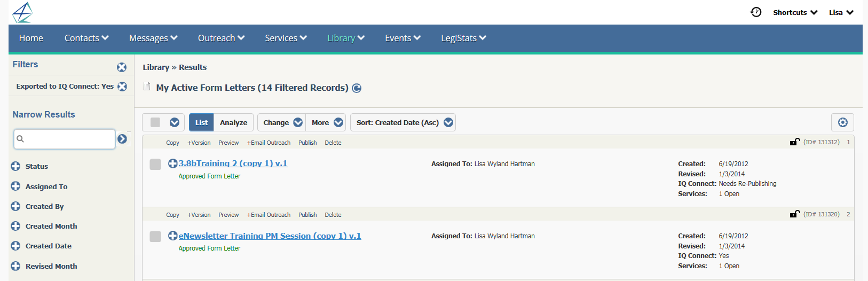Open the Services menu
The width and height of the screenshot is (868, 281).
click(286, 38)
